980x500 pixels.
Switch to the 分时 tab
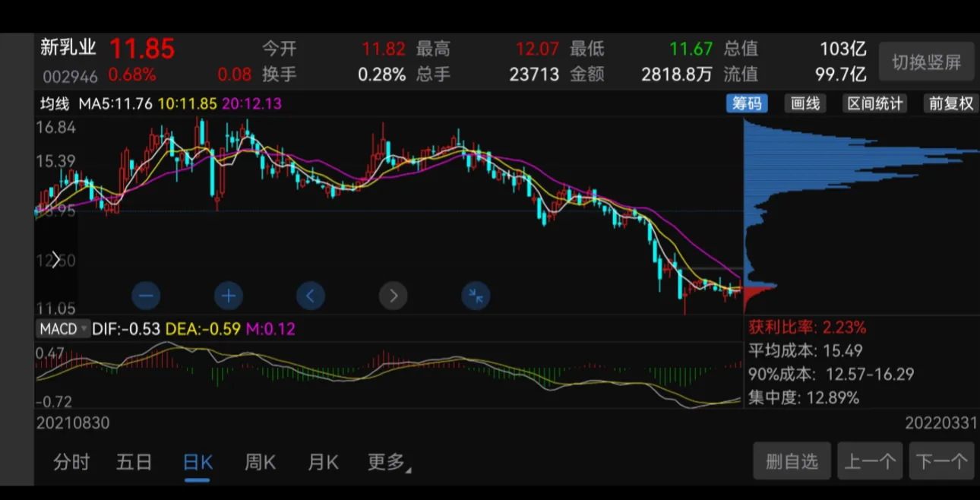pyautogui.click(x=71, y=462)
